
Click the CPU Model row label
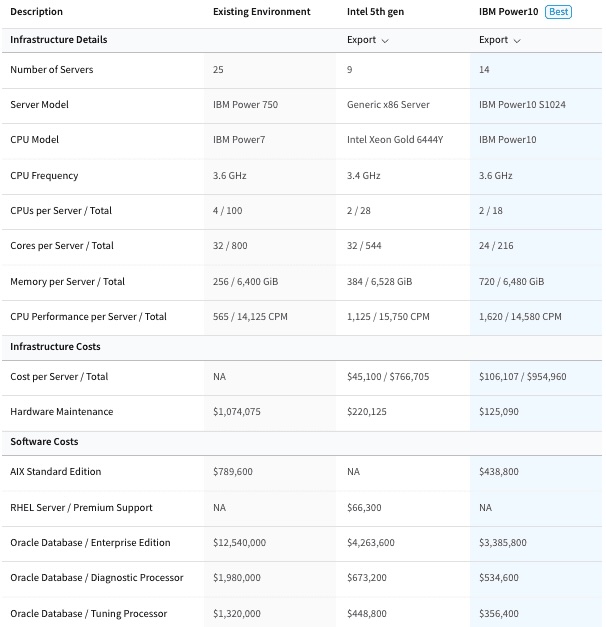point(34,140)
